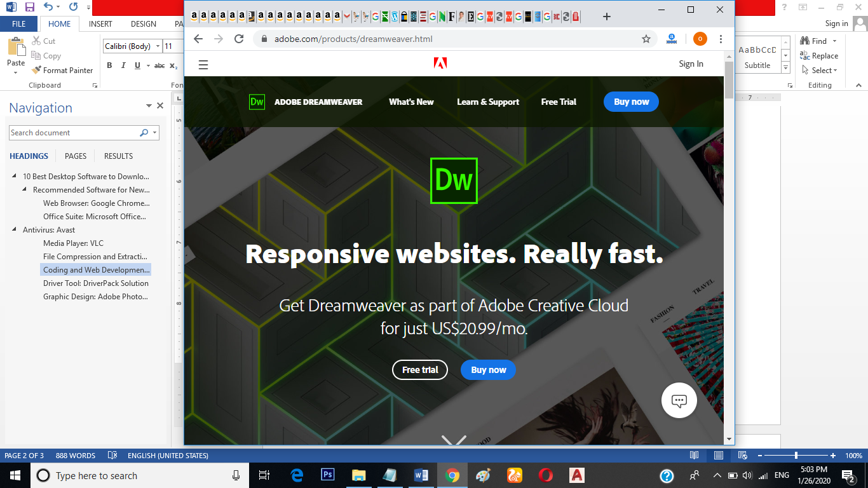Viewport: 868px width, 488px height.
Task: Toggle subscript formatting in Word
Action: pyautogui.click(x=173, y=65)
